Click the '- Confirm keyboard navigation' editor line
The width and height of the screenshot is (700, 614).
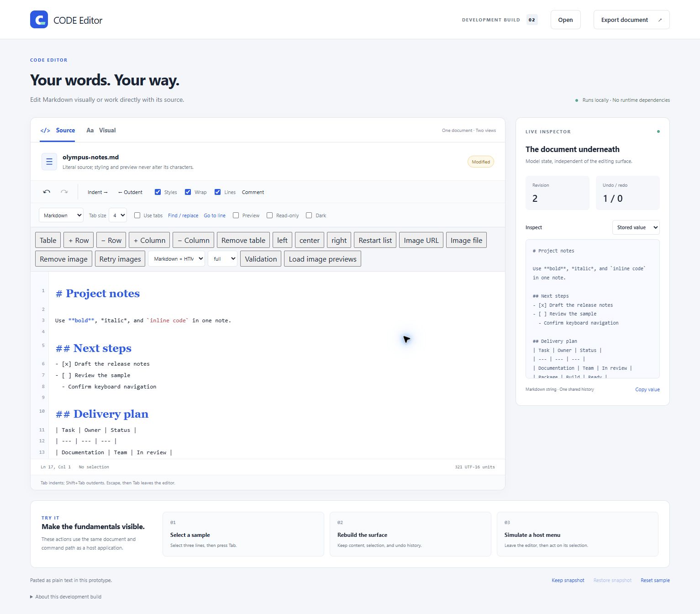[109, 387]
